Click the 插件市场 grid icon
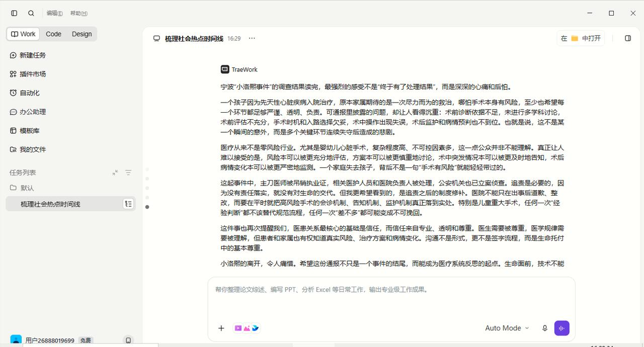Screen dimensions: 644x347 tap(13, 74)
